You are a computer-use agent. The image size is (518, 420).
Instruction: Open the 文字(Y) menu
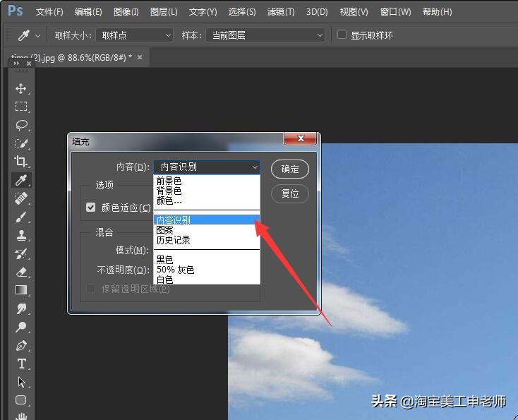point(203,12)
